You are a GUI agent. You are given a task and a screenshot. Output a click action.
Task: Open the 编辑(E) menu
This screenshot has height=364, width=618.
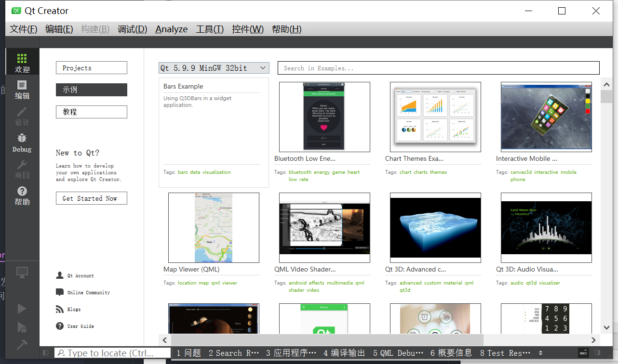pos(59,29)
